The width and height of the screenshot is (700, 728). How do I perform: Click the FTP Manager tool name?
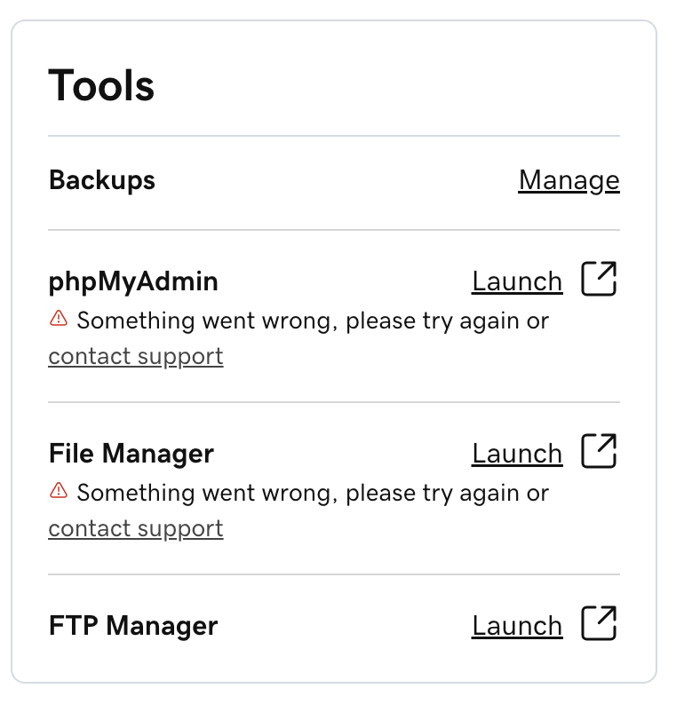[133, 626]
